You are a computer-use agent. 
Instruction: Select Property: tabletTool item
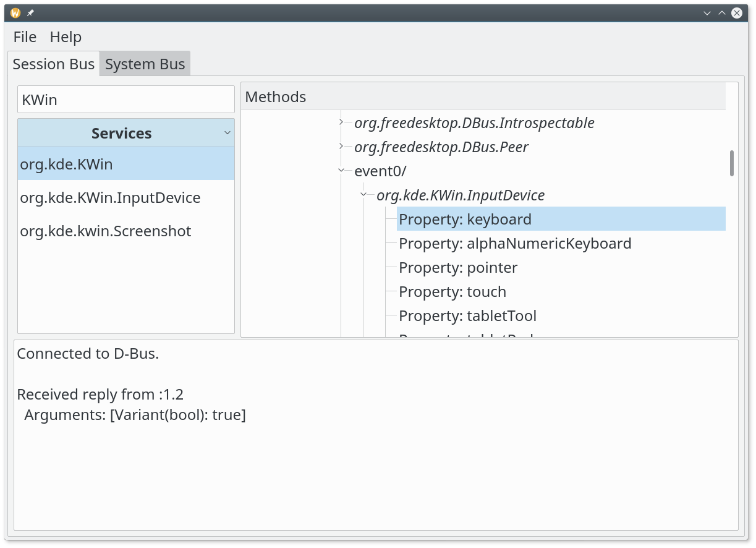pos(467,316)
